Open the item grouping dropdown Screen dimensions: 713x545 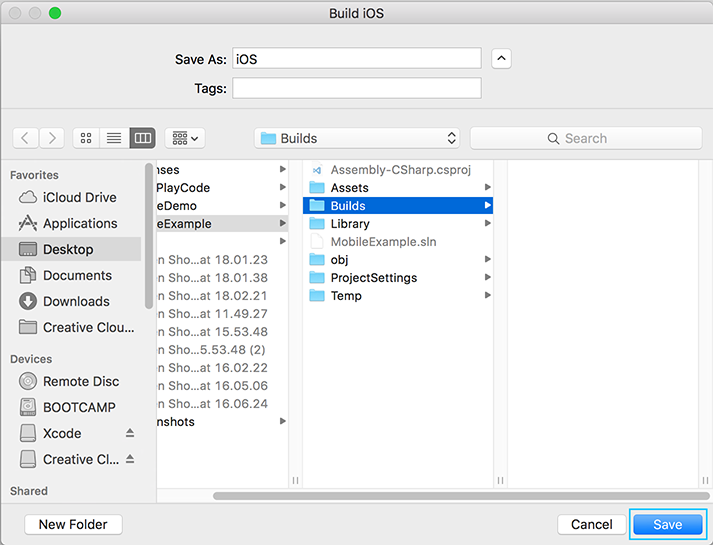pyautogui.click(x=185, y=138)
